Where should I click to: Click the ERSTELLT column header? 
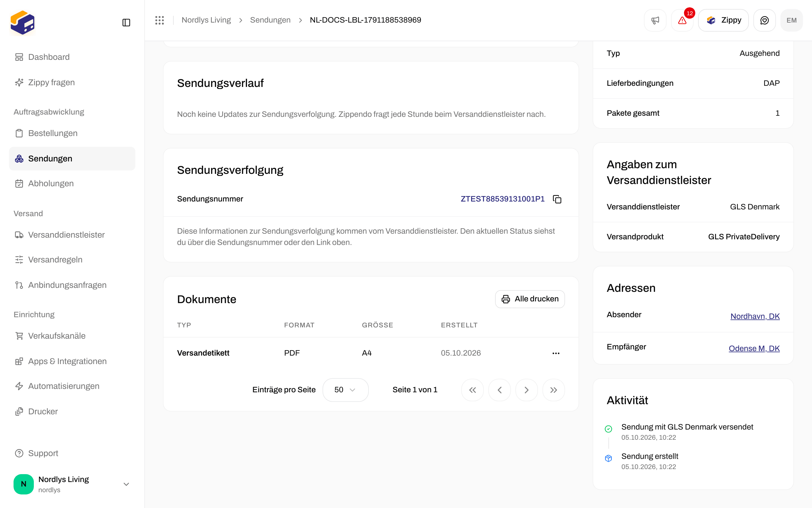point(459,325)
